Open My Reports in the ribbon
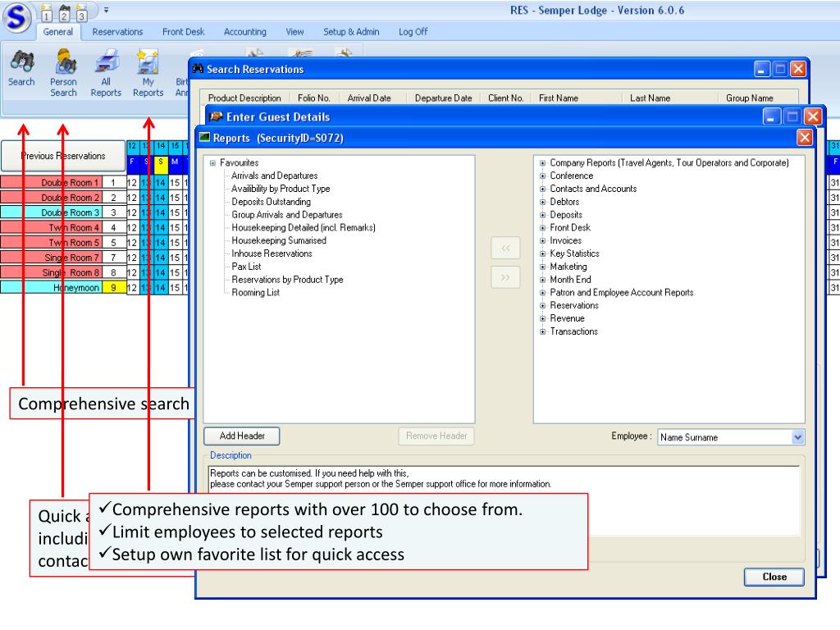The height and width of the screenshot is (630, 840). coord(148,73)
